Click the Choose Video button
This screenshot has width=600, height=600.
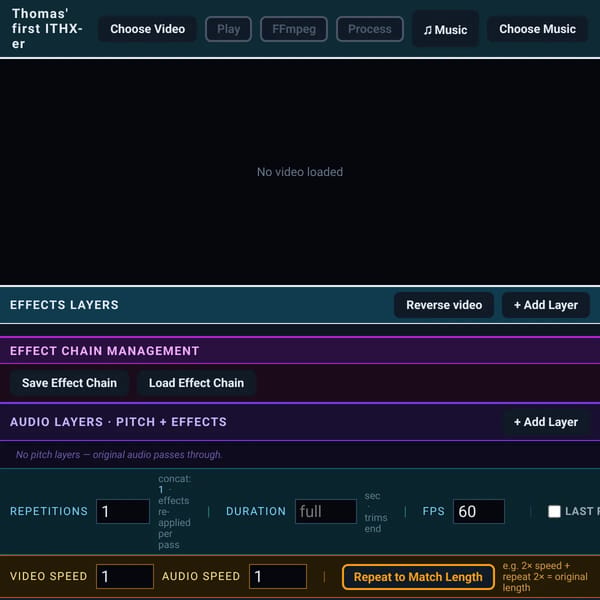(x=147, y=29)
